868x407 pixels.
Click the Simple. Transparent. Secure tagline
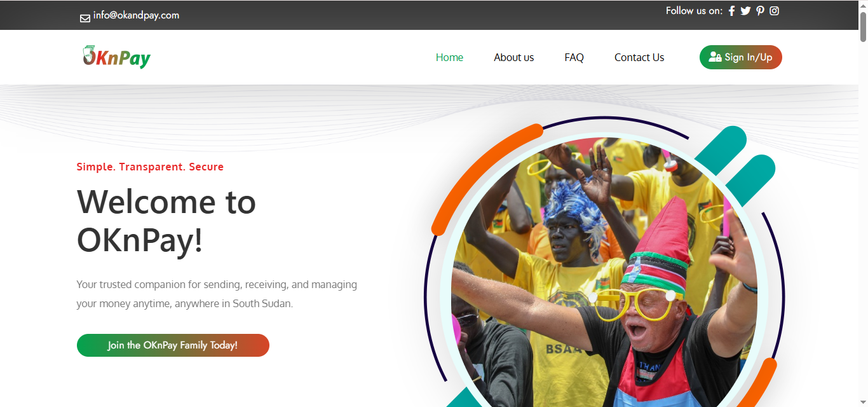[x=150, y=167]
